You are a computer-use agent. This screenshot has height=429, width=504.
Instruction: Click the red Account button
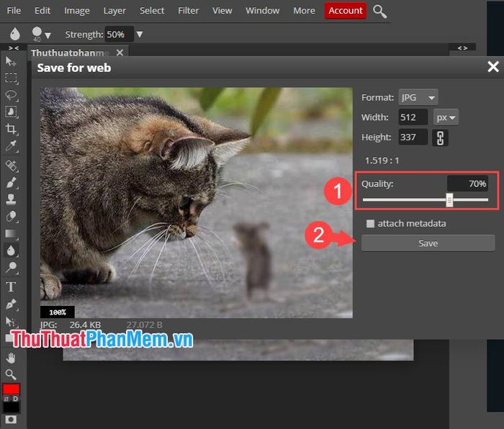(345, 11)
